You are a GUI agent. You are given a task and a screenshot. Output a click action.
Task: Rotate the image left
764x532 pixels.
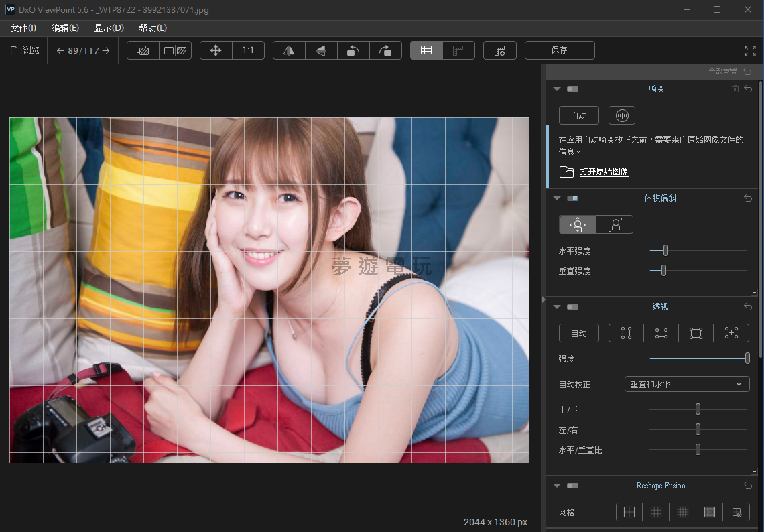[353, 50]
